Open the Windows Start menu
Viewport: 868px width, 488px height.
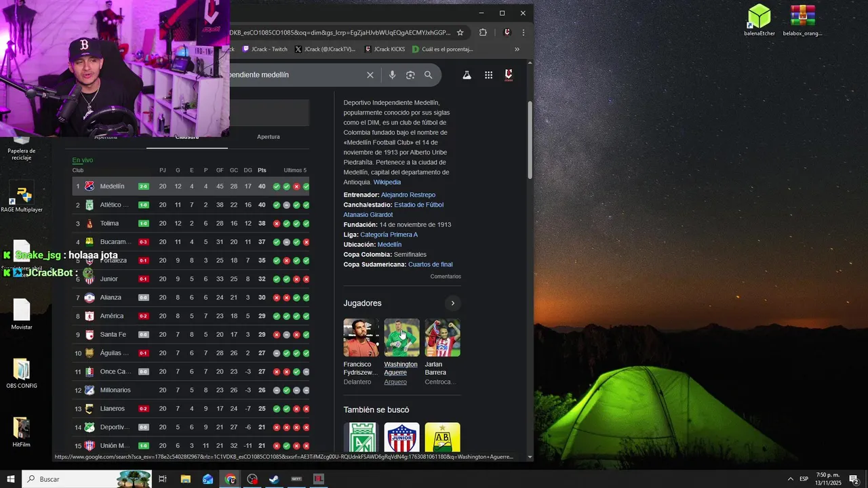pos(11,479)
